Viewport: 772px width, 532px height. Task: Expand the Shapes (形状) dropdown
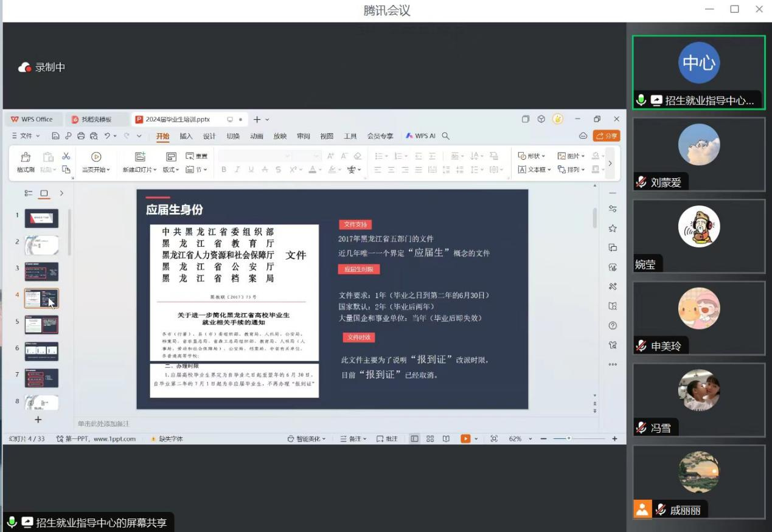click(x=532, y=156)
